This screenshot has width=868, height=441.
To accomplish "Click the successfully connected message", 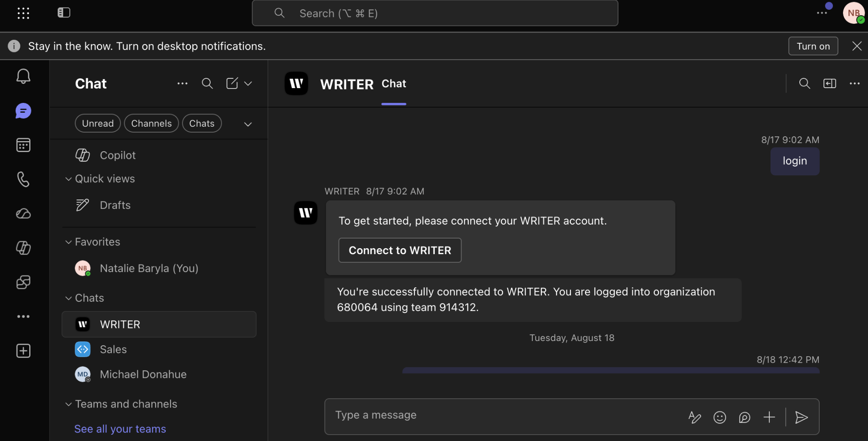I will pos(533,300).
